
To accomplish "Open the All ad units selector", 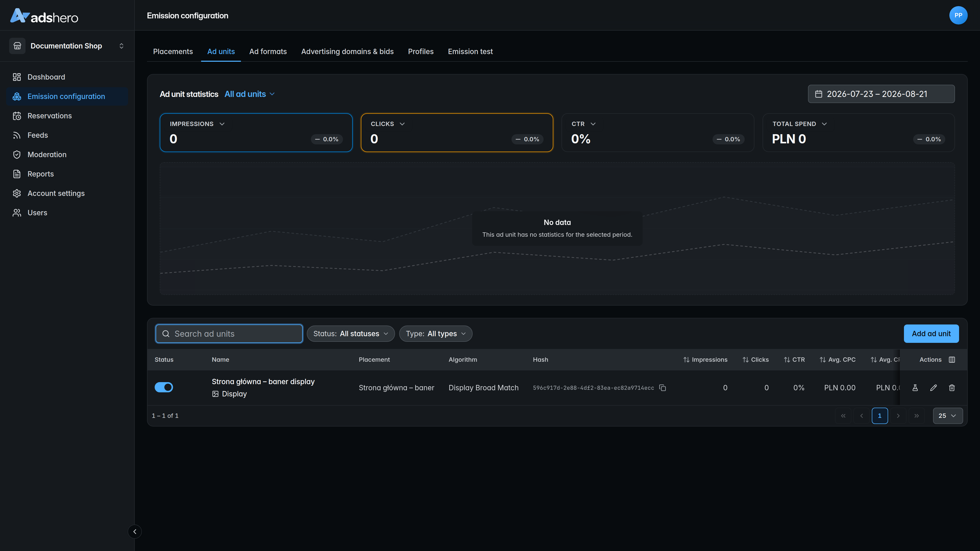I will pos(250,94).
